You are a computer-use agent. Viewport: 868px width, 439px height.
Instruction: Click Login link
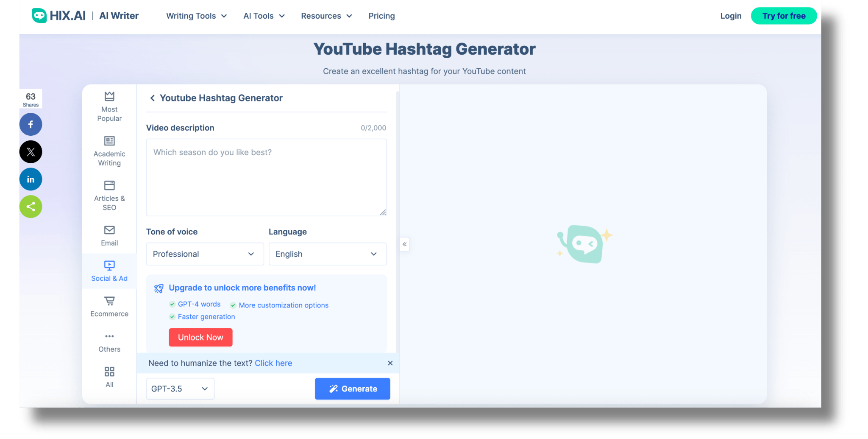(731, 16)
